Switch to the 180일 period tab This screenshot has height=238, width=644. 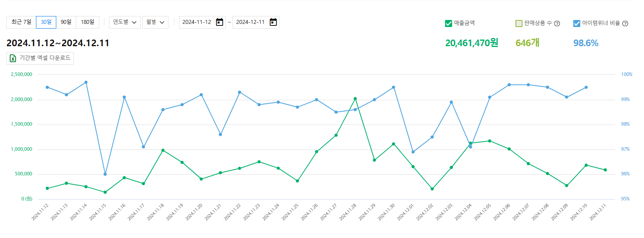(x=88, y=22)
